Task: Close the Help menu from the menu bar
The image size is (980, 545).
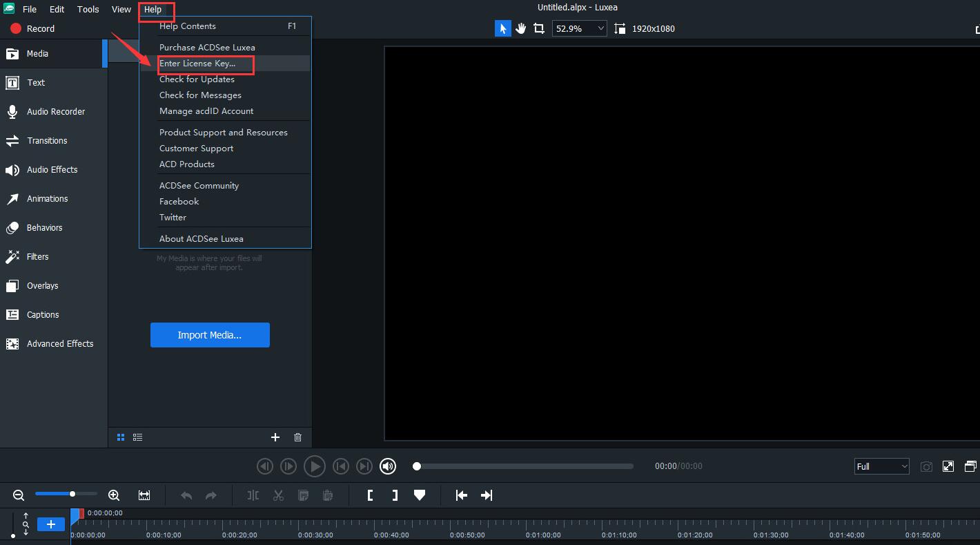Action: point(153,9)
